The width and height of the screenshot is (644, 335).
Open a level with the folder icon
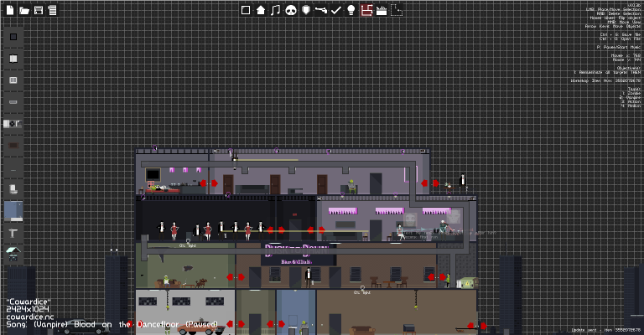[x=24, y=10]
